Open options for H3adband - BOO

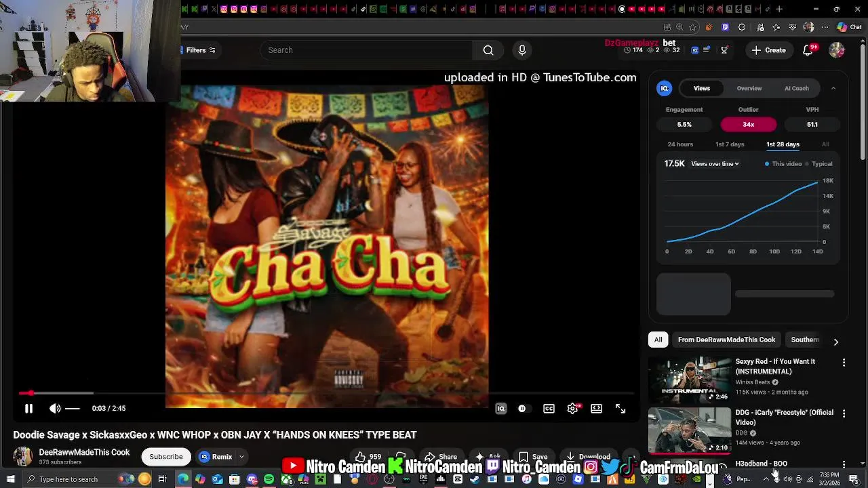pos(844,464)
